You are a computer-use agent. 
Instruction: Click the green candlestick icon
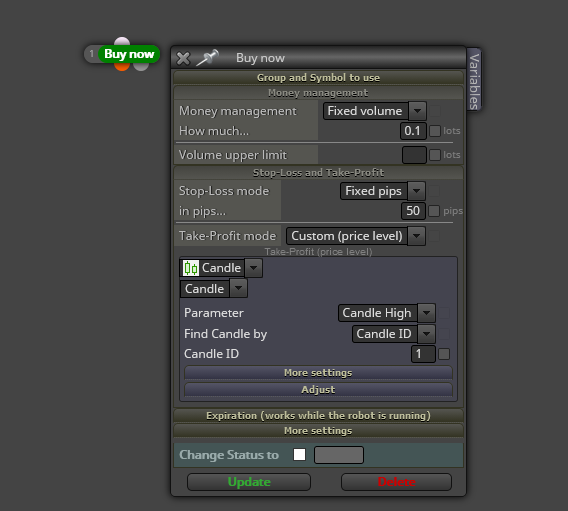pos(191,268)
